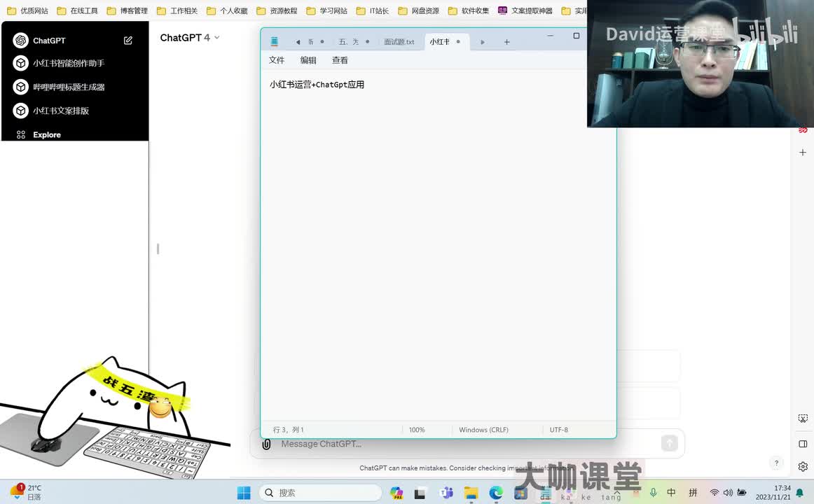The image size is (814, 504).
Task: Toggle the 中 Chinese input mode indicator
Action: click(x=671, y=493)
